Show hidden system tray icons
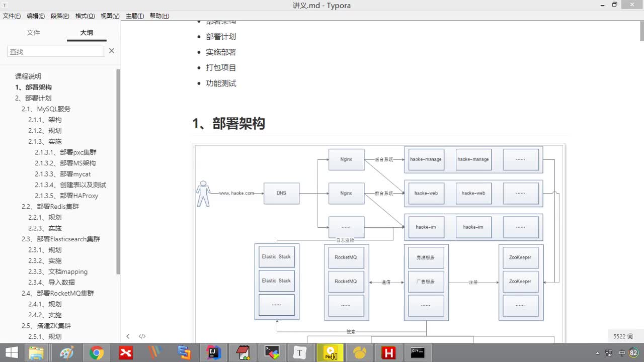The height and width of the screenshot is (362, 644). point(598,353)
